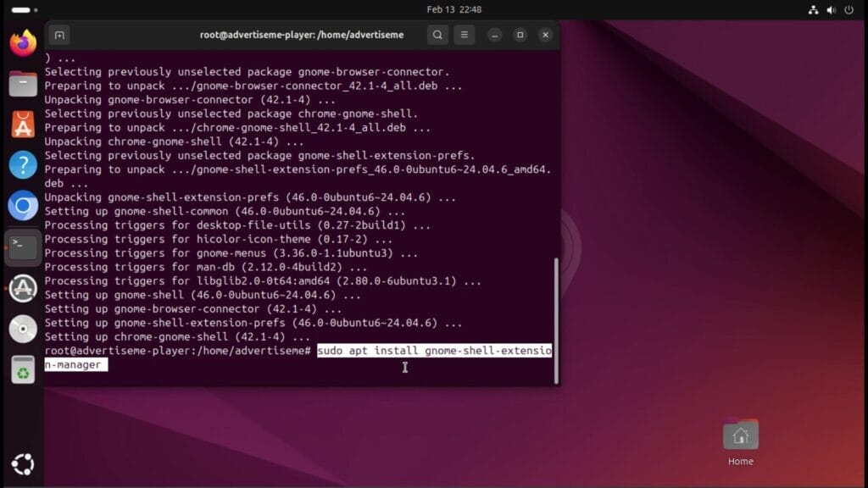Open the screen recorder app in the dock

(x=22, y=288)
